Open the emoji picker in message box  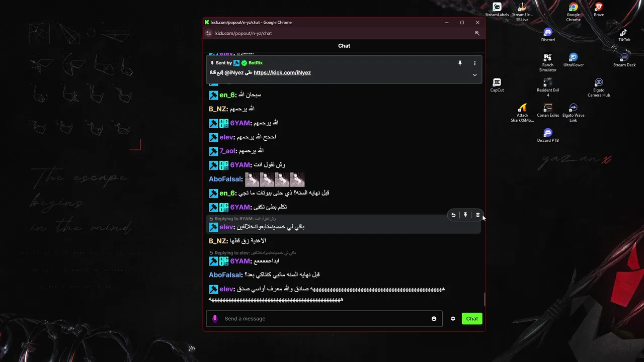coord(434,319)
